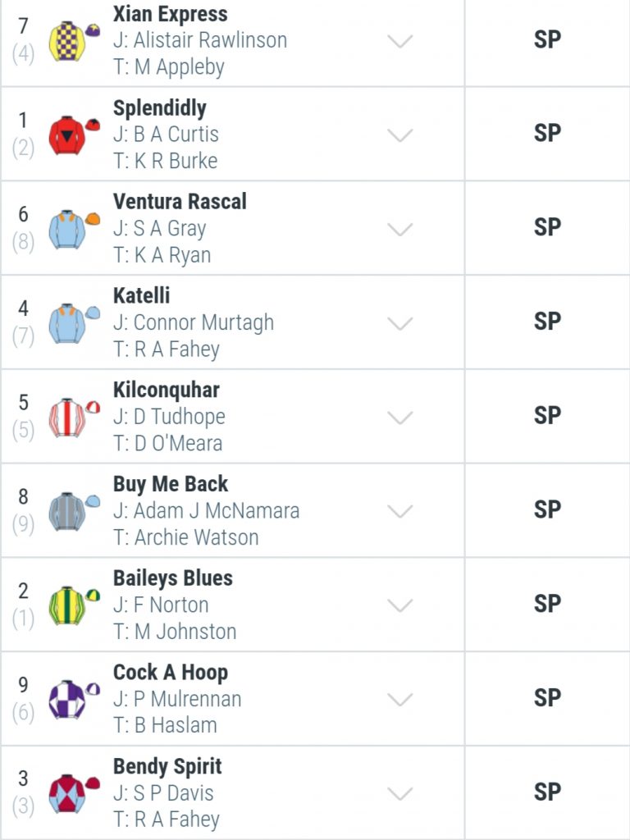Click Xian Express yellow-purple checked silks icon
Screen dimensions: 630x840
coord(74,41)
